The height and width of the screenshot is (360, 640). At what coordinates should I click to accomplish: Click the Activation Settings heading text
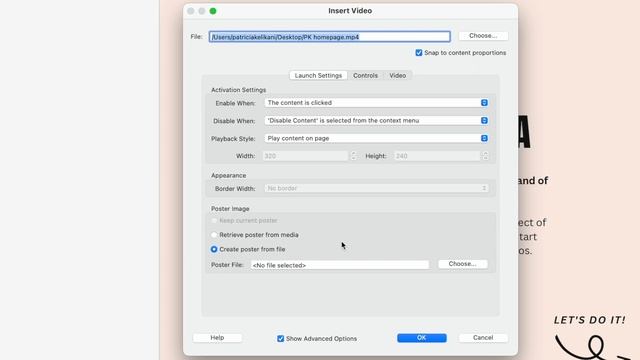238,90
